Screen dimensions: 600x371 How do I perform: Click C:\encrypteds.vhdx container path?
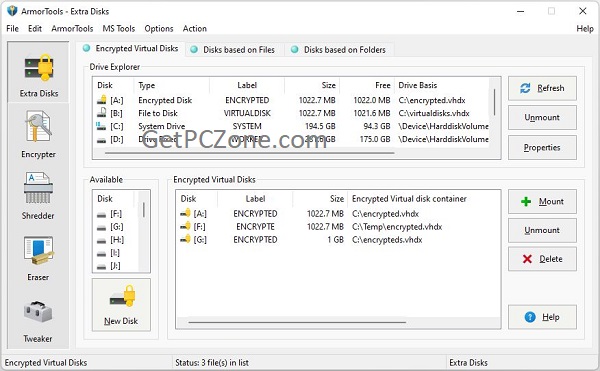pyautogui.click(x=387, y=240)
